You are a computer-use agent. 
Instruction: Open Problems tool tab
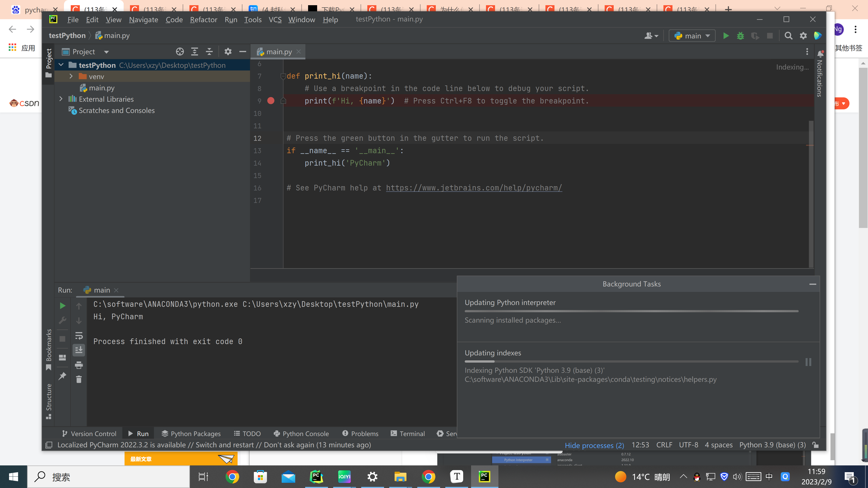tap(360, 434)
